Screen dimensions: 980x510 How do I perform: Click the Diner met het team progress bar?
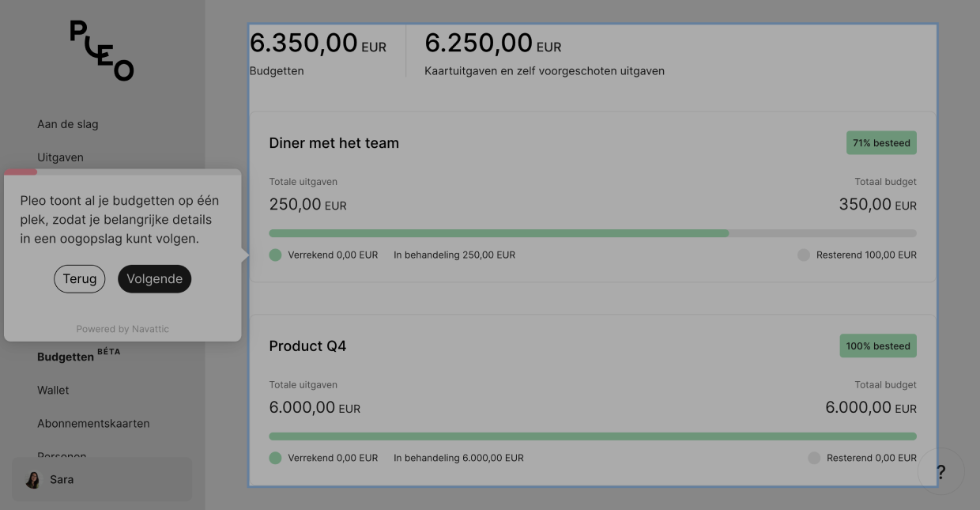click(x=593, y=233)
